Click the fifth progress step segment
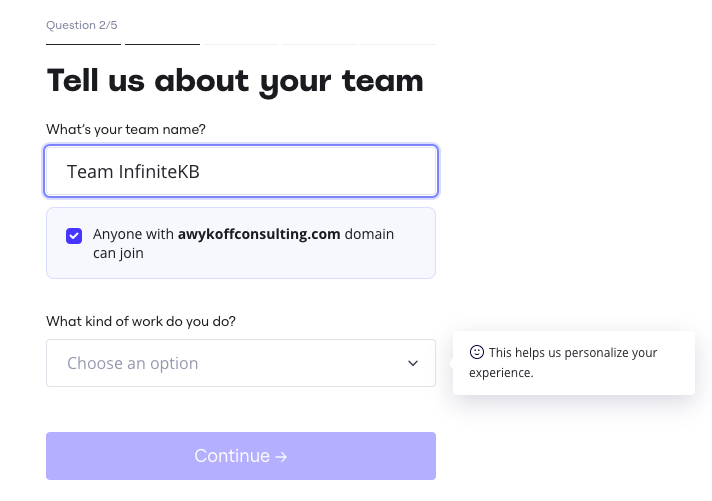712x501 pixels. point(398,44)
